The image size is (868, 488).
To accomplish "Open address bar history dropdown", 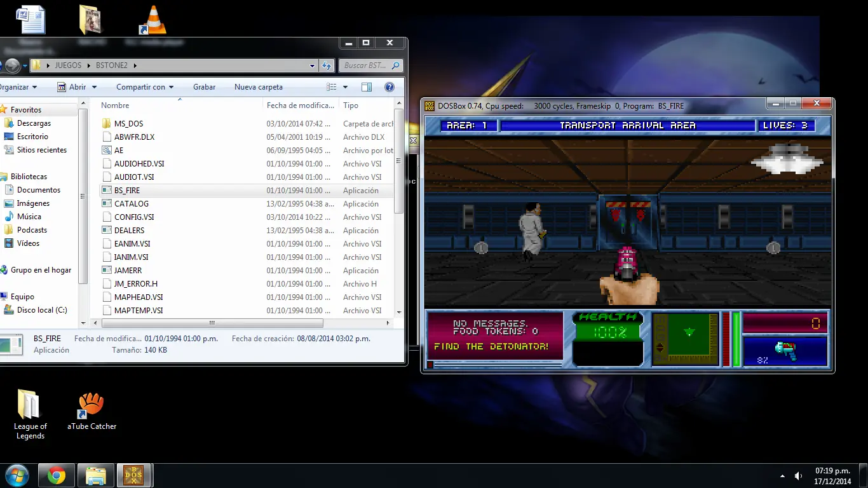I will [x=312, y=65].
